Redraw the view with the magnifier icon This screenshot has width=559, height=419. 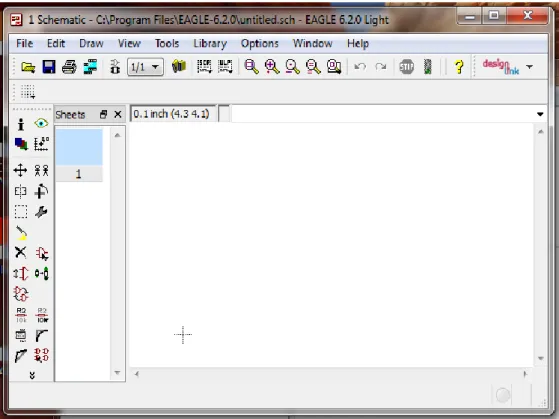pos(313,67)
